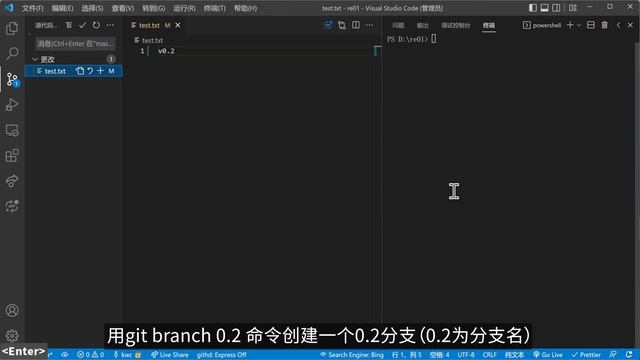Click the open changes icon in editor toolbar
The width and height of the screenshot is (640, 360).
(342, 25)
